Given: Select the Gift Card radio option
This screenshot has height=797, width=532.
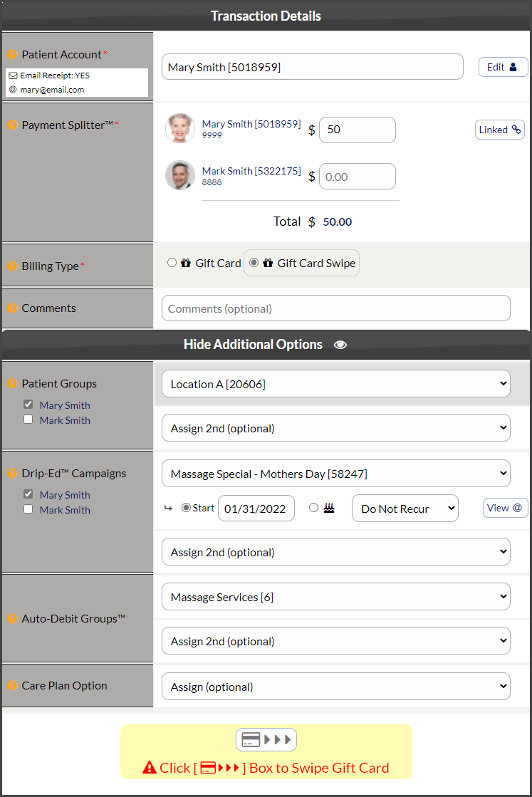Looking at the screenshot, I should click(x=172, y=263).
